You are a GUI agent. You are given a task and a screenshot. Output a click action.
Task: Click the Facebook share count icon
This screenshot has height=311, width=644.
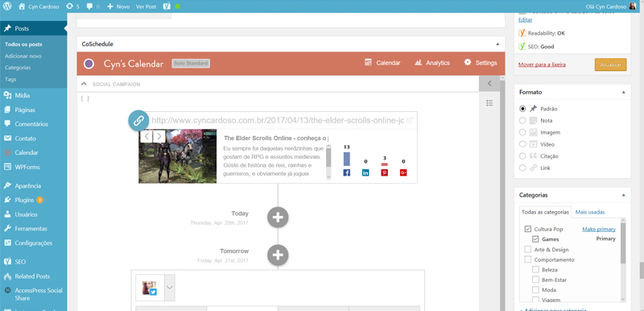tap(347, 172)
